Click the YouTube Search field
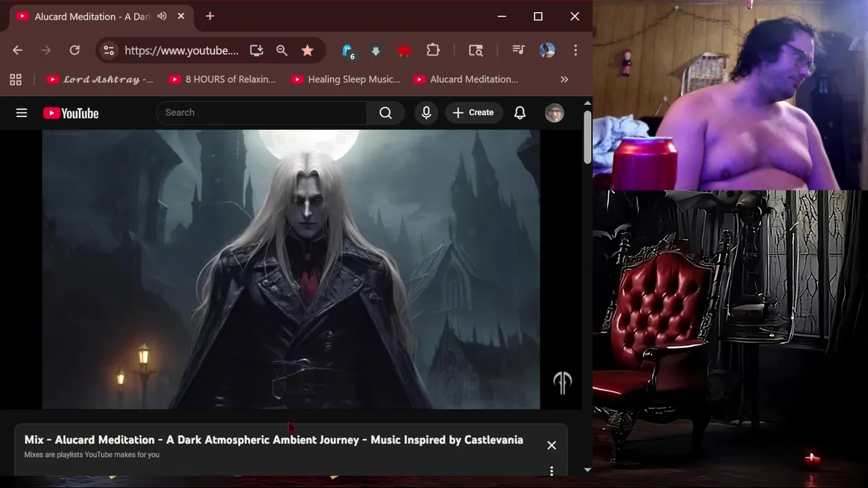Viewport: 868px width, 488px height. pos(262,113)
